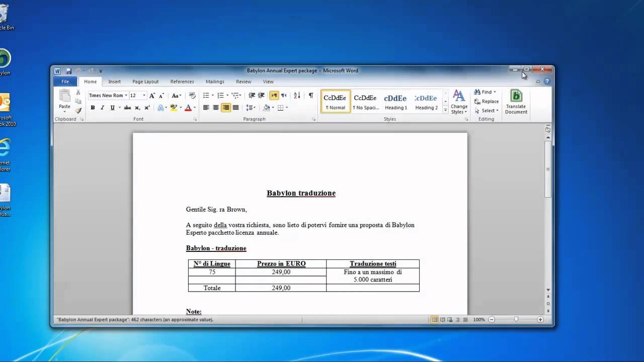Apply subscript formatting
This screenshot has height=362, width=644.
(138, 108)
